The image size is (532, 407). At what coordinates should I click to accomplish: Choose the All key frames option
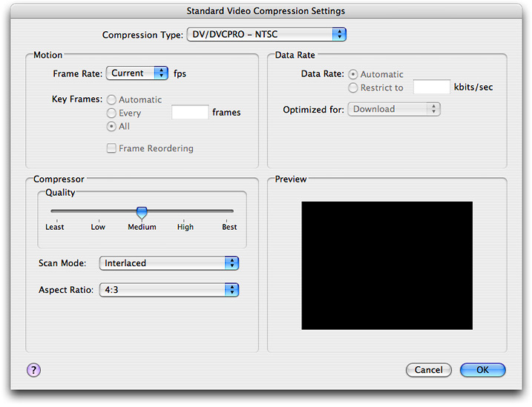[x=112, y=126]
